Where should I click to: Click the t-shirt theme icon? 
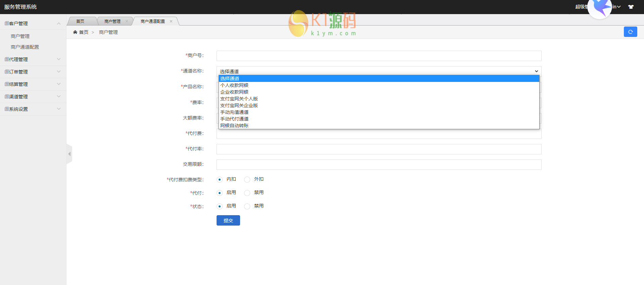click(x=631, y=7)
